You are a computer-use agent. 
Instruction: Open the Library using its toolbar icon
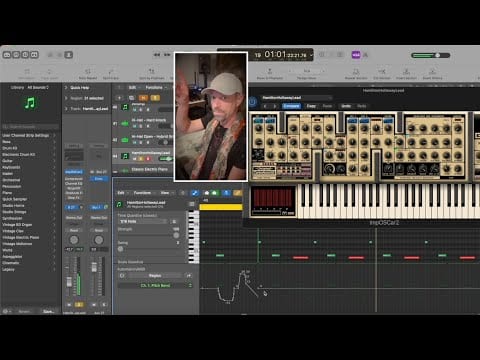7,55
